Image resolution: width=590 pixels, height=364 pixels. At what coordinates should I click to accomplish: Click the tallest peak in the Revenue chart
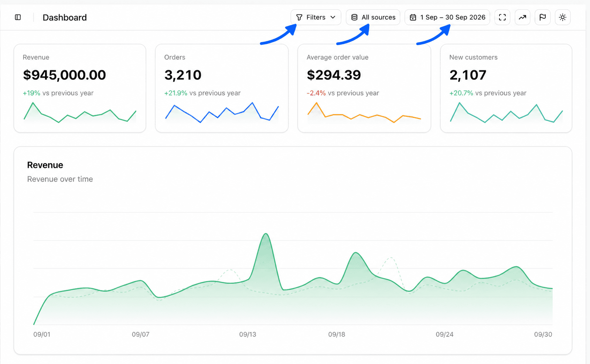click(266, 234)
